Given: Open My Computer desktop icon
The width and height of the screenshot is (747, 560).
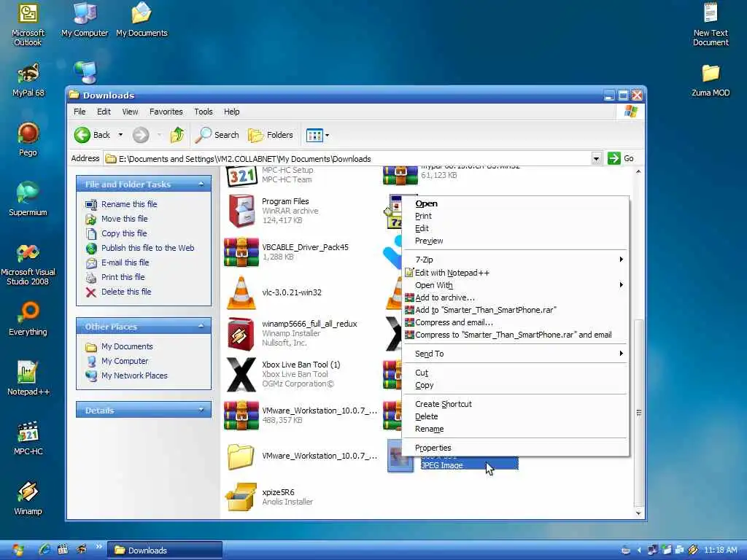Looking at the screenshot, I should pyautogui.click(x=85, y=20).
